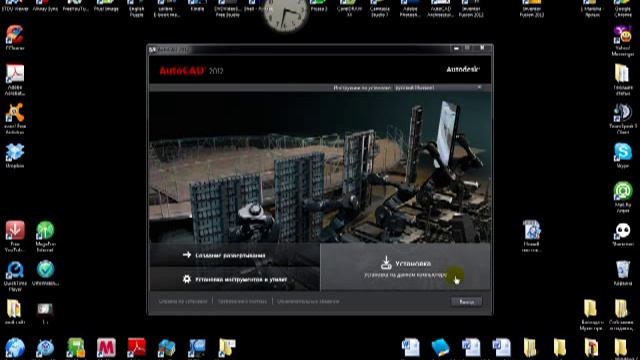This screenshot has width=640, height=360.
Task: Select the Google Chrome shortcut label
Action: click(623, 11)
